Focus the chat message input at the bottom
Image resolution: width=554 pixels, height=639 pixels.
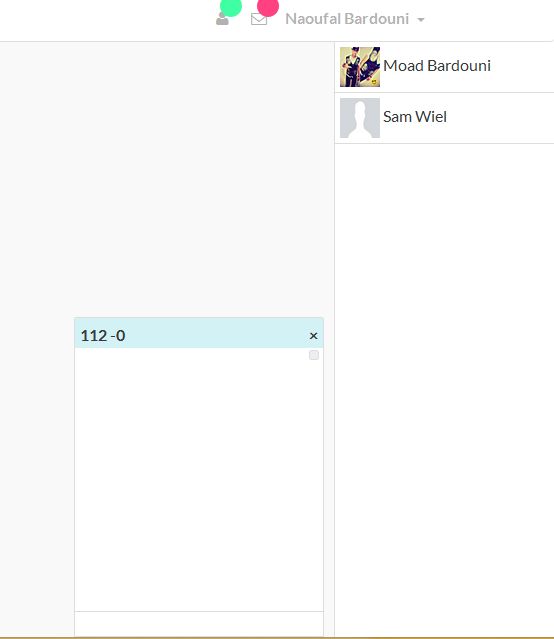(199, 624)
